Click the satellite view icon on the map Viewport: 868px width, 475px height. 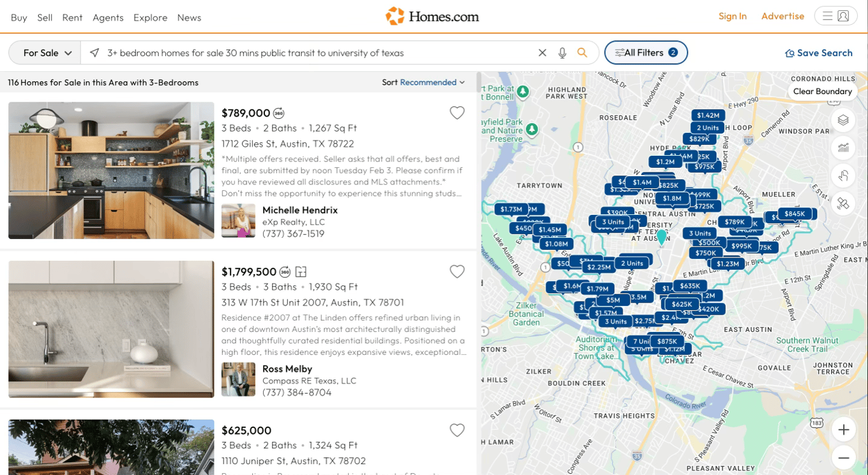coord(844,204)
